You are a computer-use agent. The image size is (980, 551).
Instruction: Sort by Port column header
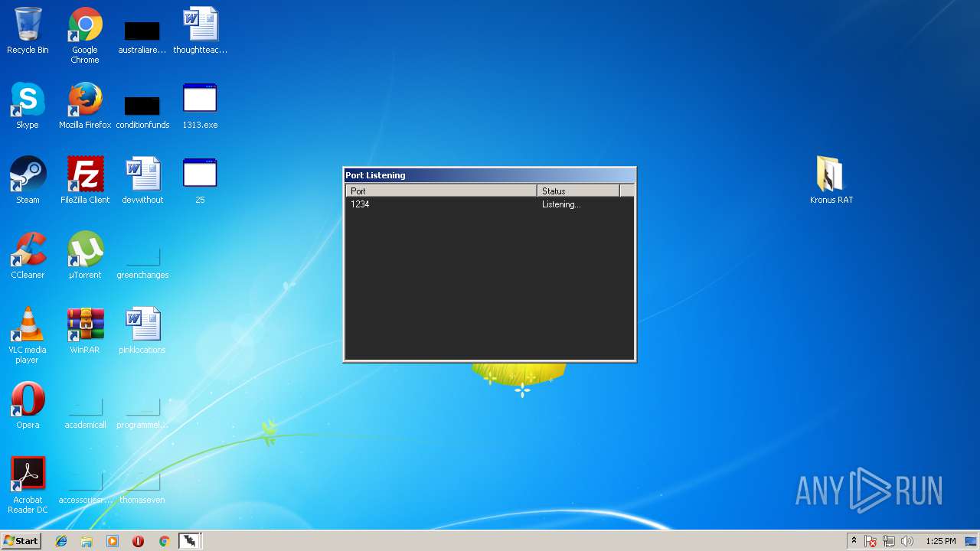(x=441, y=191)
